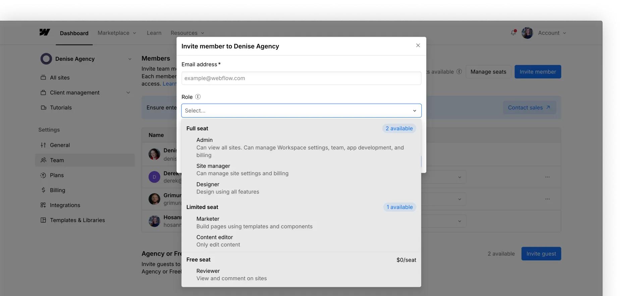
Task: Open the notifications bell
Action: pos(513,33)
